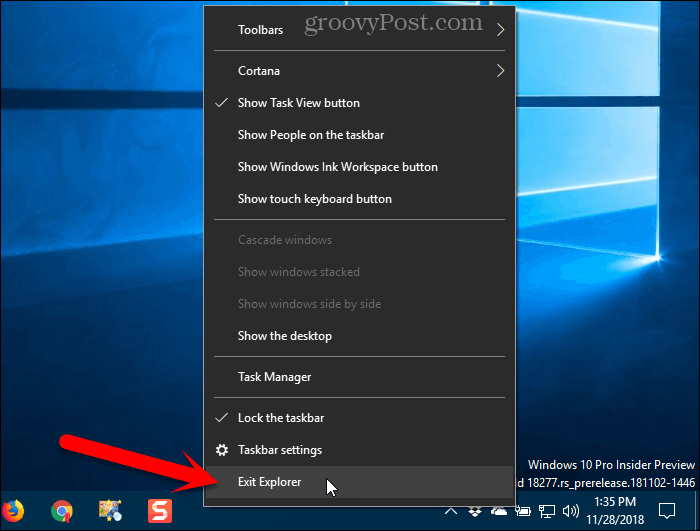Choose Exit Explorer
700x531 pixels.
pyautogui.click(x=359, y=482)
